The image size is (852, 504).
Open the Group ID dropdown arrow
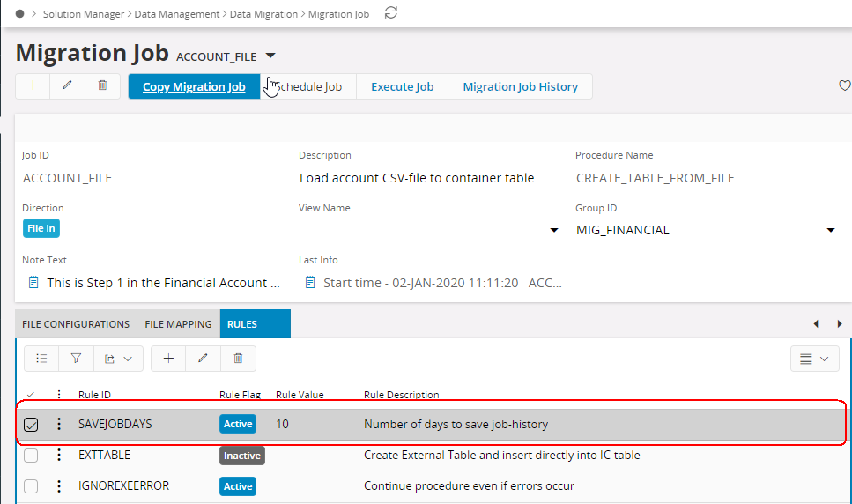coord(830,231)
